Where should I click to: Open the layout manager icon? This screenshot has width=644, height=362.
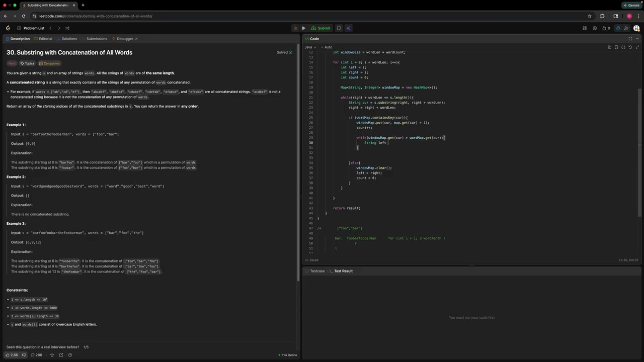point(585,28)
